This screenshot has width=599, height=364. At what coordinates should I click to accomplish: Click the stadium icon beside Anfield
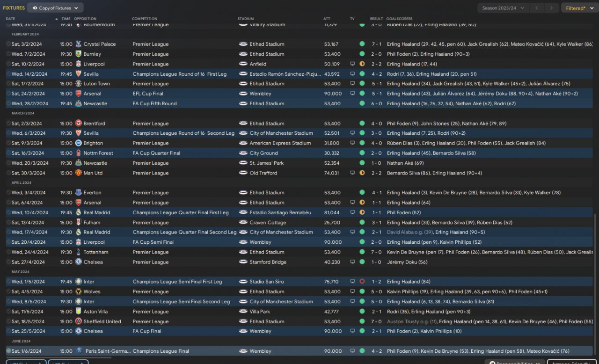pyautogui.click(x=243, y=64)
